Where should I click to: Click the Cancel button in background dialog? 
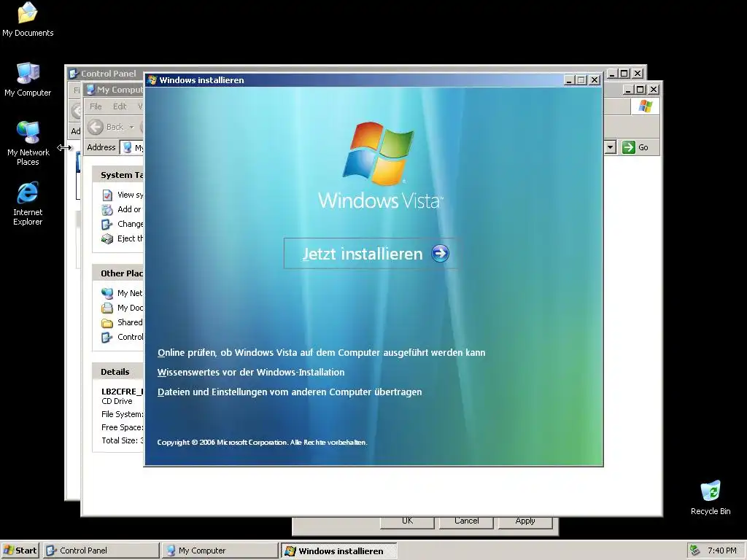466,521
